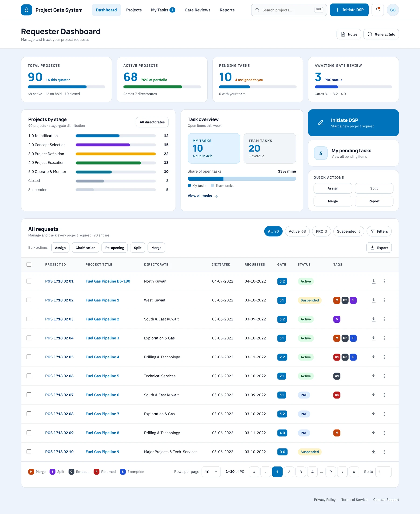Click the Go to page input
Image resolution: width=420 pixels, height=514 pixels.
coord(383,472)
